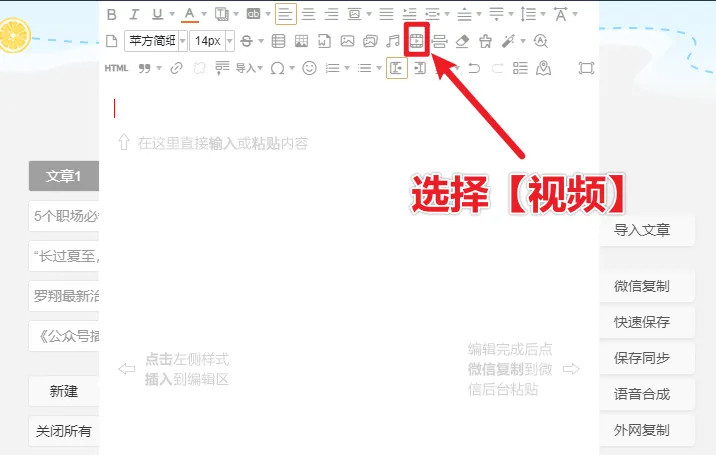Undo the last action
Image resolution: width=716 pixels, height=455 pixels.
(x=474, y=68)
